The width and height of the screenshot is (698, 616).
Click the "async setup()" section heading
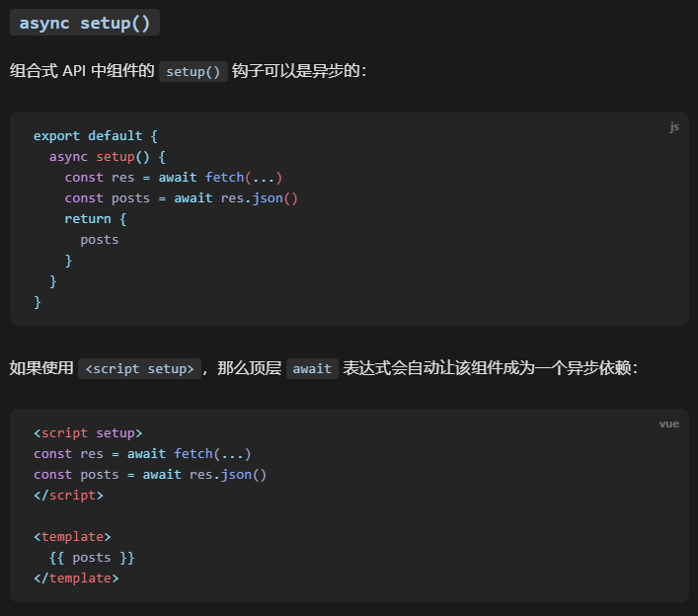[x=85, y=23]
